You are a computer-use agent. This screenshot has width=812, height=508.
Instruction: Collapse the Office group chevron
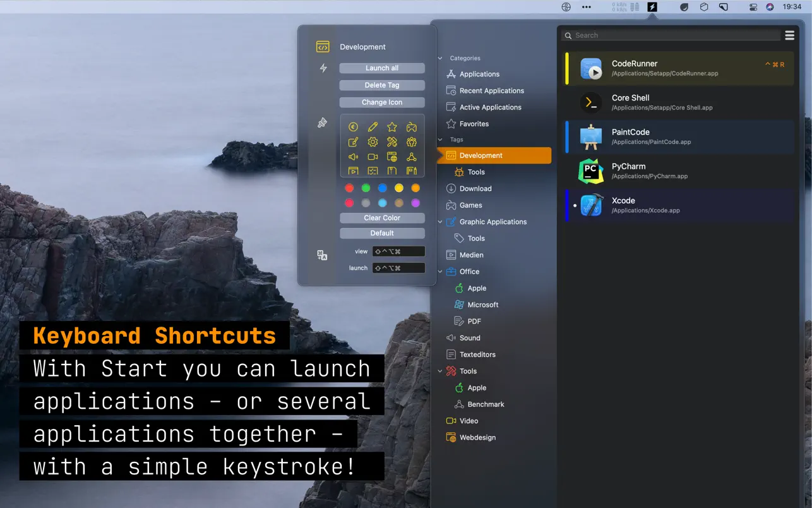pos(439,271)
